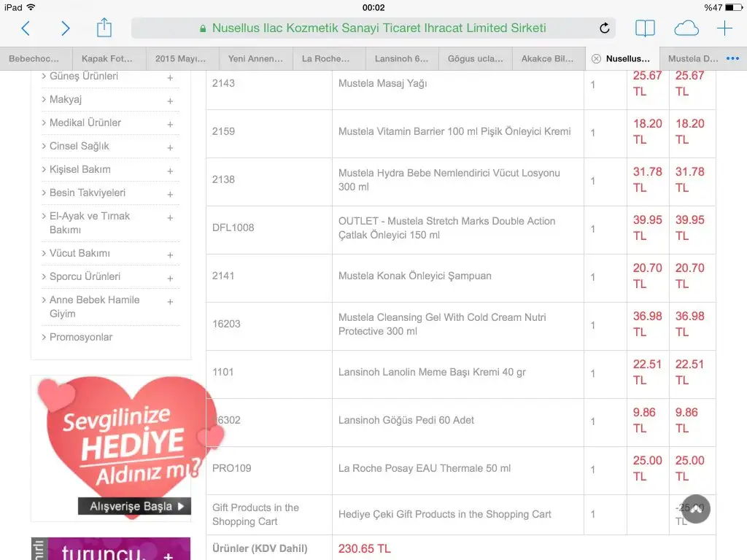The width and height of the screenshot is (747, 560).
Task: Switch to the Mustela D... tab
Action: point(693,58)
